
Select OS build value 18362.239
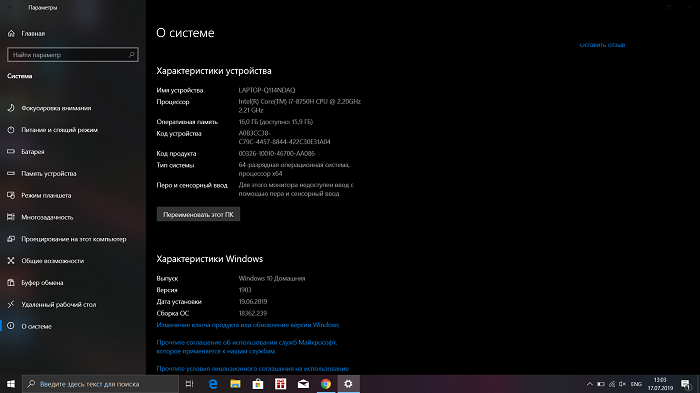click(x=253, y=314)
